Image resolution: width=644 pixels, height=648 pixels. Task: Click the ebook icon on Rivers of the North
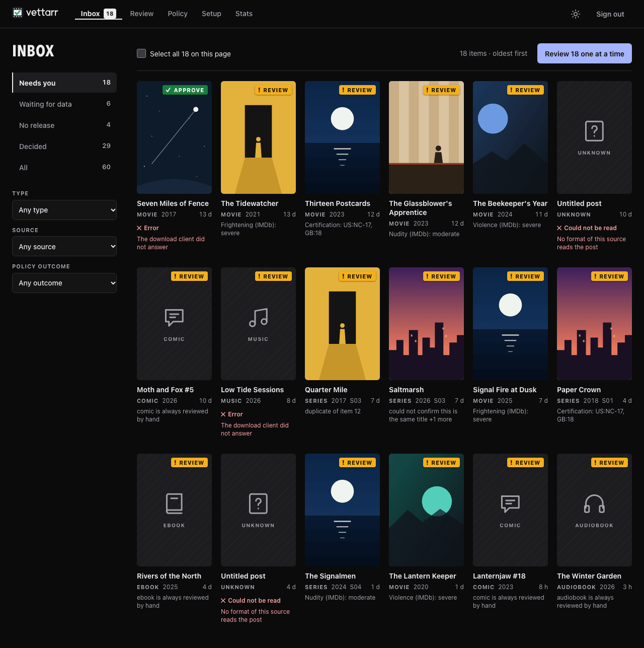click(174, 503)
